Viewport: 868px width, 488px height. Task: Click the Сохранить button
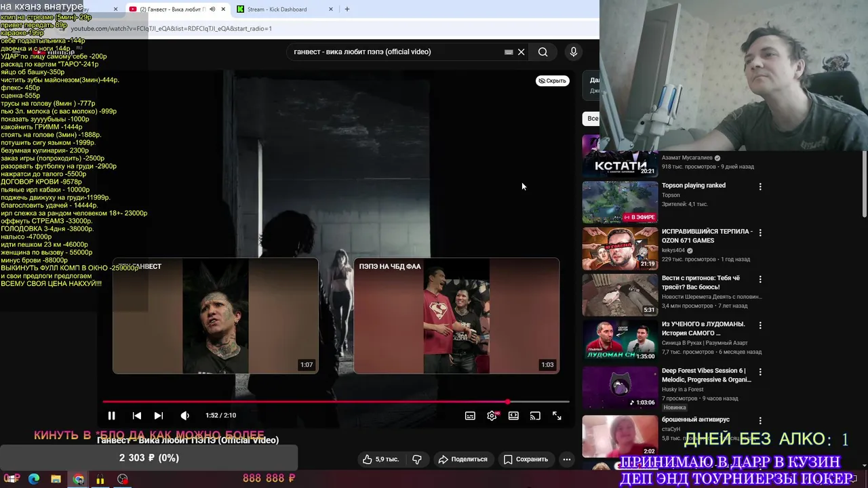pyautogui.click(x=526, y=459)
